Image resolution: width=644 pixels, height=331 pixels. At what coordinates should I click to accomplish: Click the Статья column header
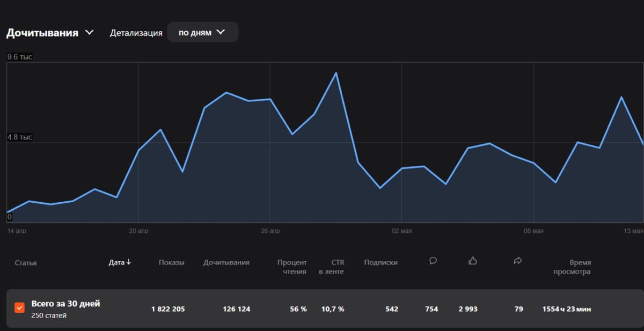tap(26, 263)
